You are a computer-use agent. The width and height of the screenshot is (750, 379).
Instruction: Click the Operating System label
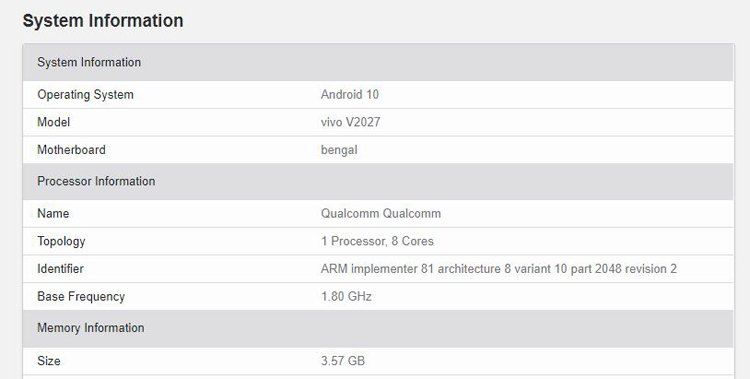85,95
